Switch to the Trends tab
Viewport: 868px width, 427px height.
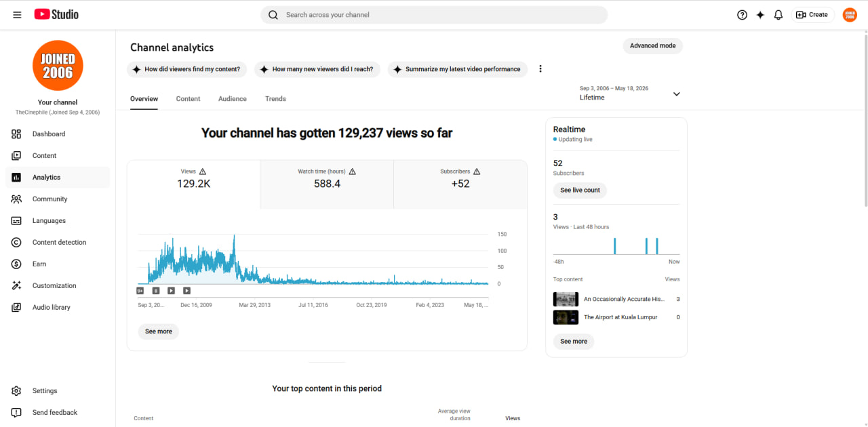[275, 99]
